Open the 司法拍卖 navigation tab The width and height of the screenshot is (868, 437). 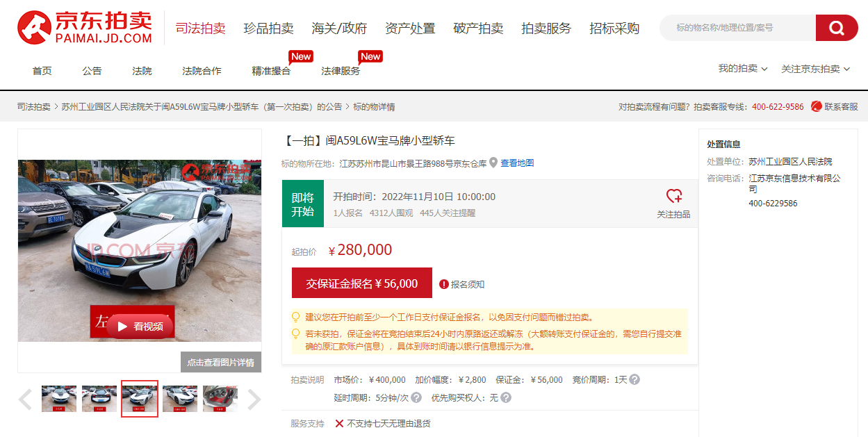click(x=200, y=28)
